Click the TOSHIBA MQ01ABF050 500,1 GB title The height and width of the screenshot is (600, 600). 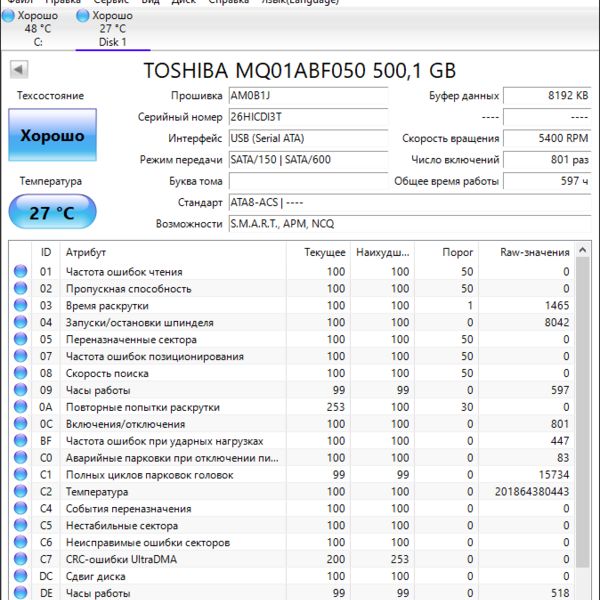click(300, 70)
